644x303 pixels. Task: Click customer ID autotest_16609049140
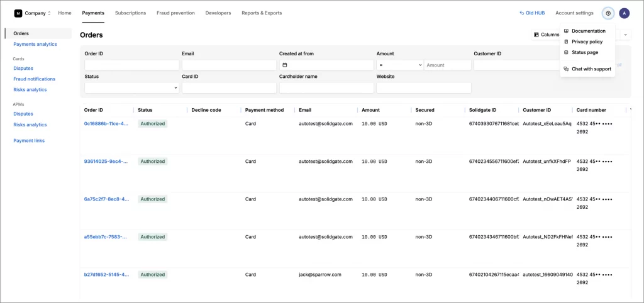coord(548,274)
